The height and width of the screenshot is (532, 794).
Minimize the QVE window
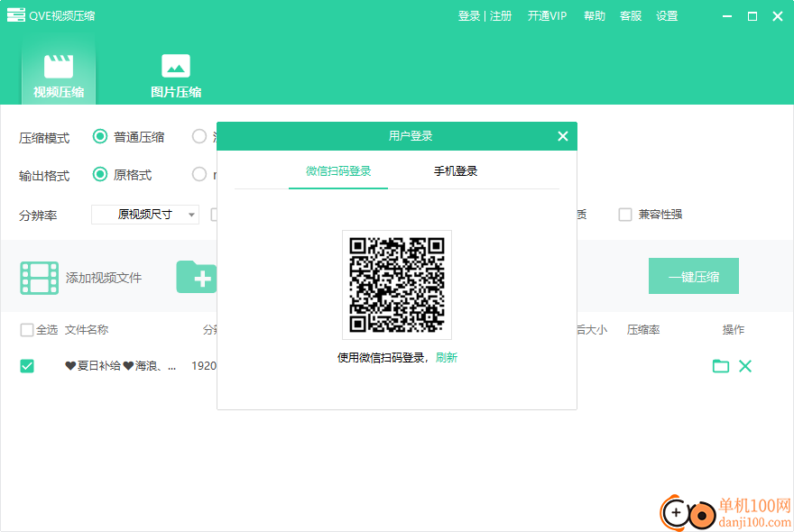[x=727, y=16]
